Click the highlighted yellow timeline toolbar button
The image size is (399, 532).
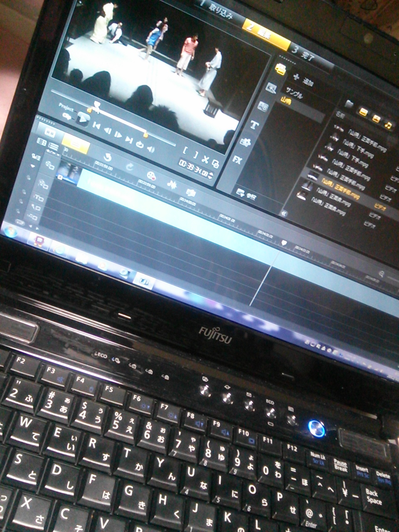tap(76, 144)
